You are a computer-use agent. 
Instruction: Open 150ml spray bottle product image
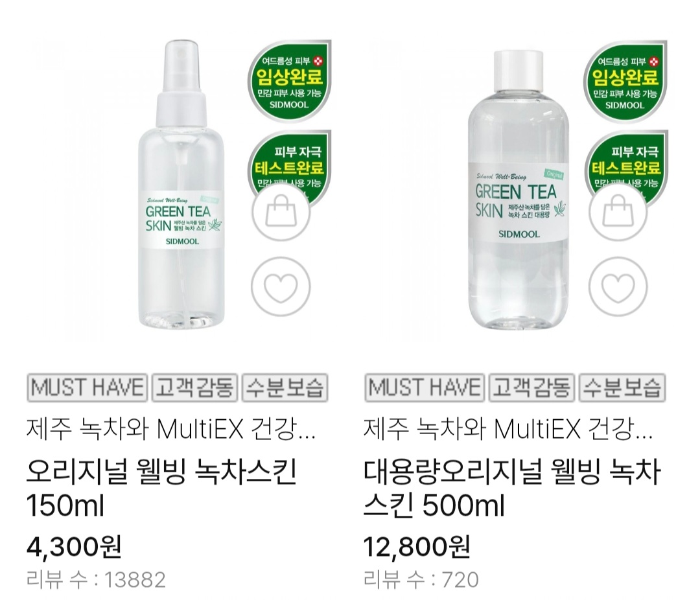click(181, 184)
